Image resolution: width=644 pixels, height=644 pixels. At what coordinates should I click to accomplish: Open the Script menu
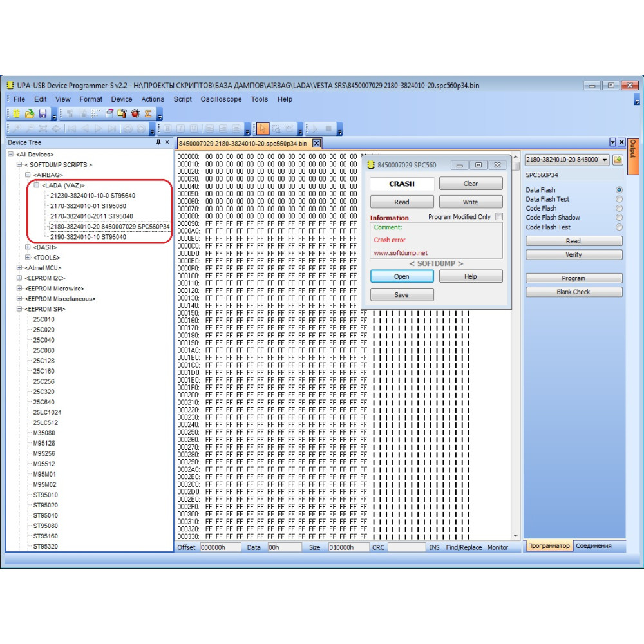tap(182, 99)
